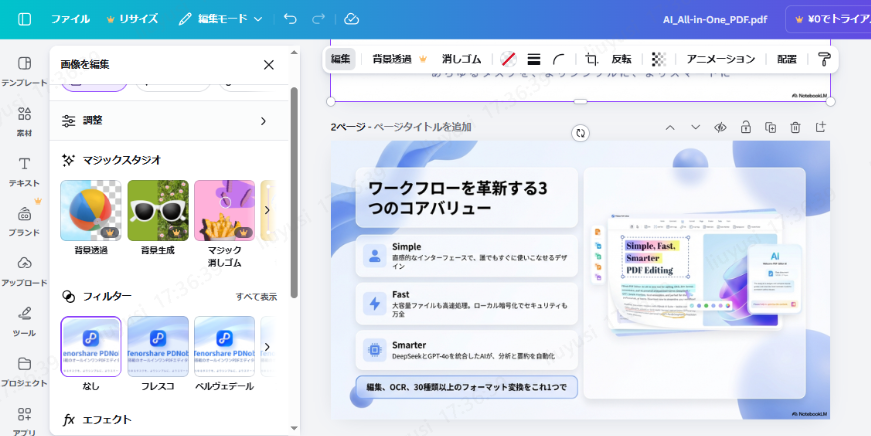Open the border color swatch
871x436 pixels.
coord(508,59)
